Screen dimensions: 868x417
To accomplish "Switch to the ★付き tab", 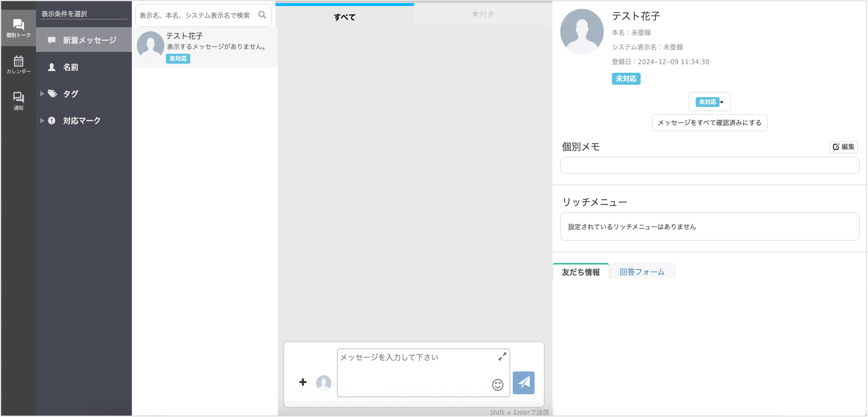I will click(x=482, y=14).
